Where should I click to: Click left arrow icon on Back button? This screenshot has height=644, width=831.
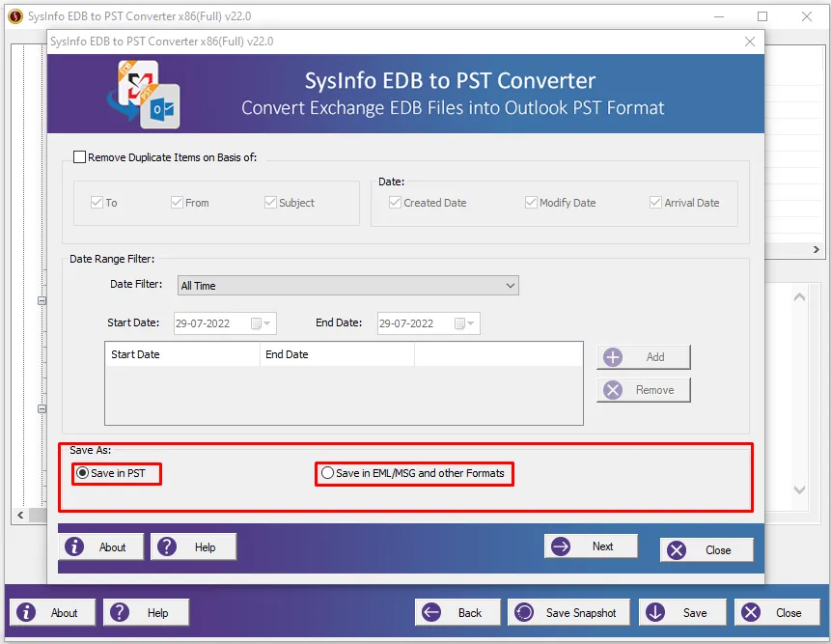(x=431, y=612)
